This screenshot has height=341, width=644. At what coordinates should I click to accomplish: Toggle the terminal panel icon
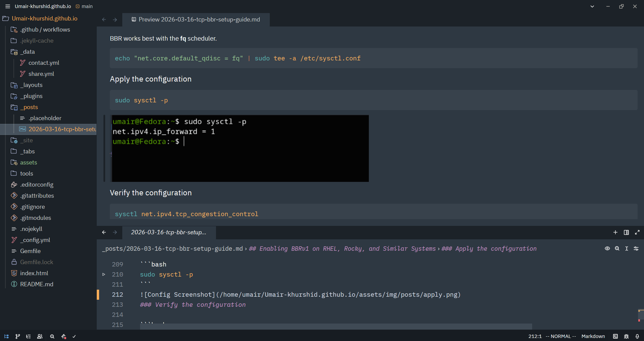pyautogui.click(x=615, y=336)
